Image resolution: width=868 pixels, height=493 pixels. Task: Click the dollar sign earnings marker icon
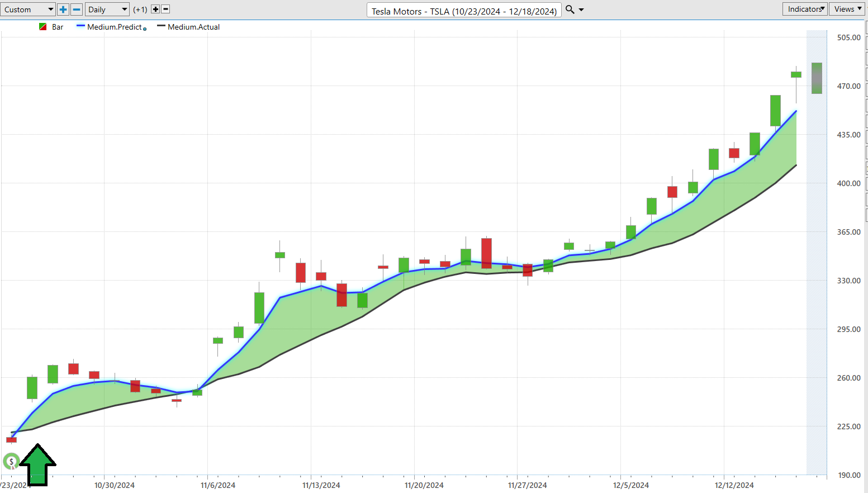11,462
